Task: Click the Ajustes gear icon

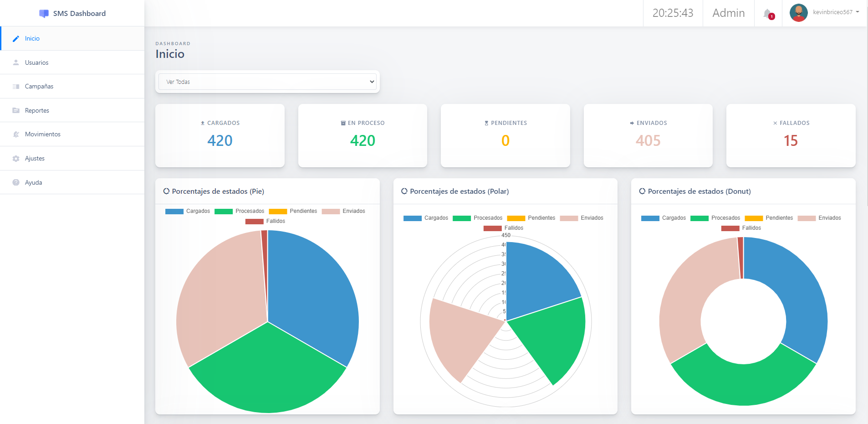Action: click(16, 159)
